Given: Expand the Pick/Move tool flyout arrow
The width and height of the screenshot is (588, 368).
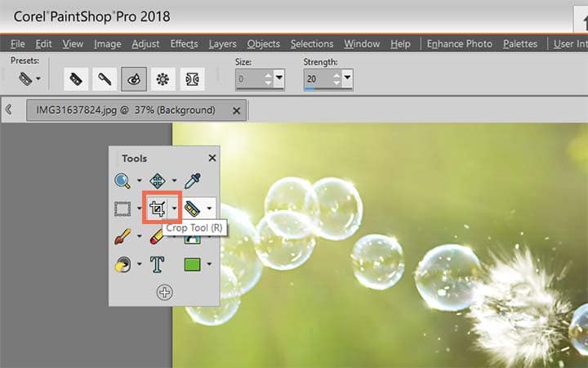Looking at the screenshot, I should coord(175,181).
